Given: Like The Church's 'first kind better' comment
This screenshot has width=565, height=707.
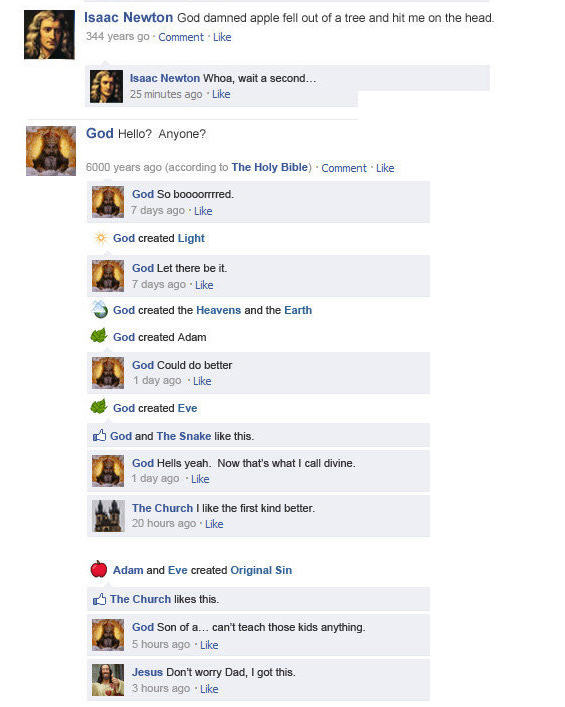Looking at the screenshot, I should (214, 524).
